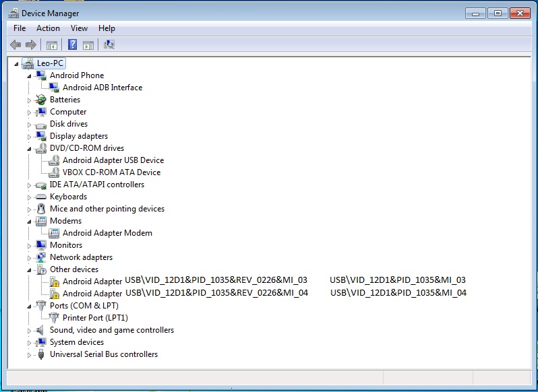Minimize the Device Manager window
538x392 pixels.
click(x=475, y=13)
